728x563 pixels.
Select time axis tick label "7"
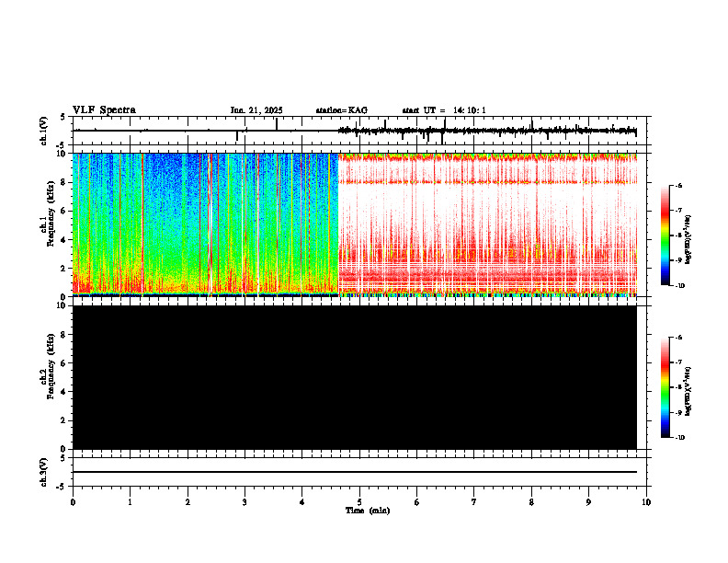tap(474, 502)
